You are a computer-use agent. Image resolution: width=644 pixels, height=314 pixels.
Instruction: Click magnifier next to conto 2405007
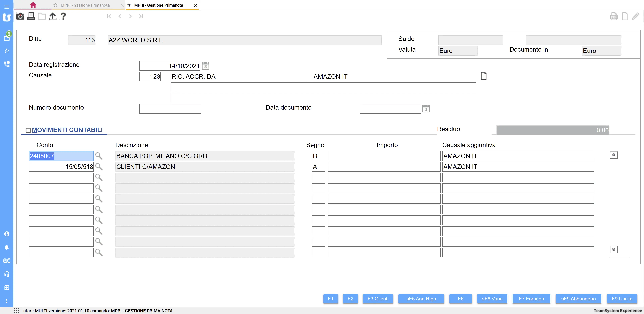coord(99,156)
